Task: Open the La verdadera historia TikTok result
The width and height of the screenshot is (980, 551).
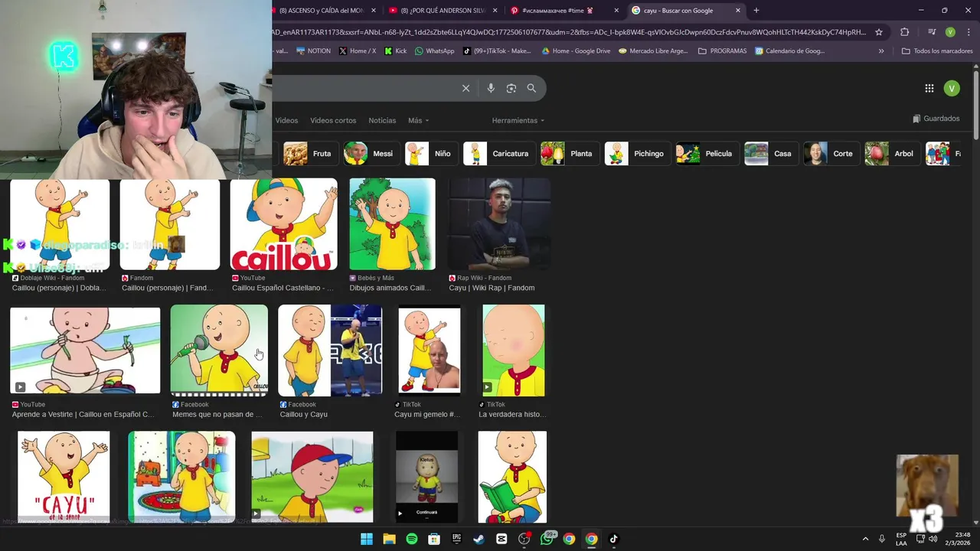Action: coord(514,350)
